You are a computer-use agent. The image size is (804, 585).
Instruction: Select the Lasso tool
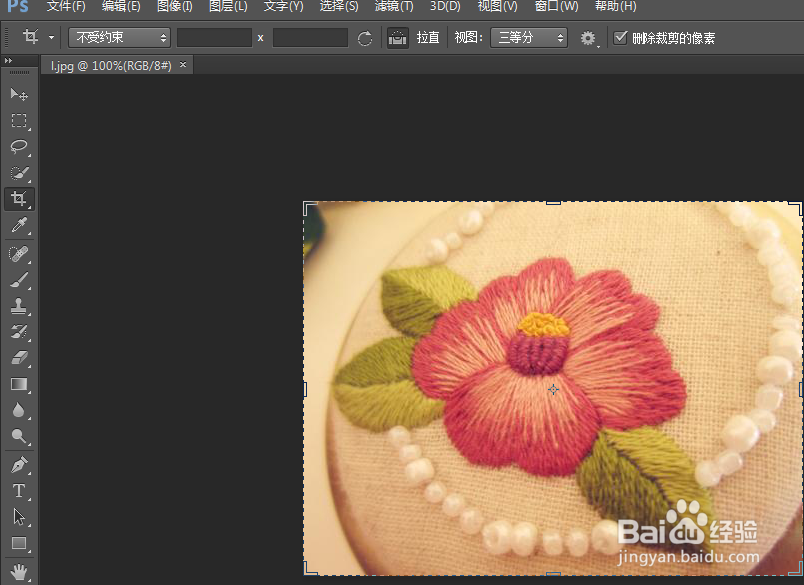coord(19,147)
